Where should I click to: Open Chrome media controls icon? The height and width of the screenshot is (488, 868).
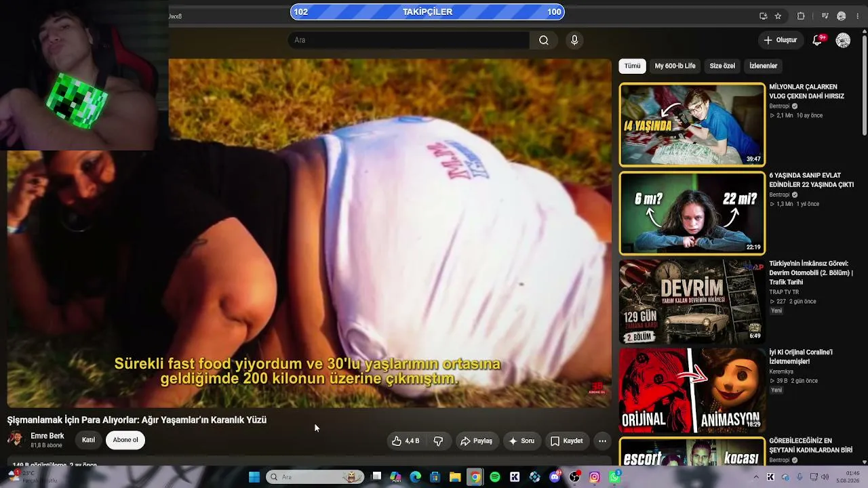pyautogui.click(x=825, y=16)
